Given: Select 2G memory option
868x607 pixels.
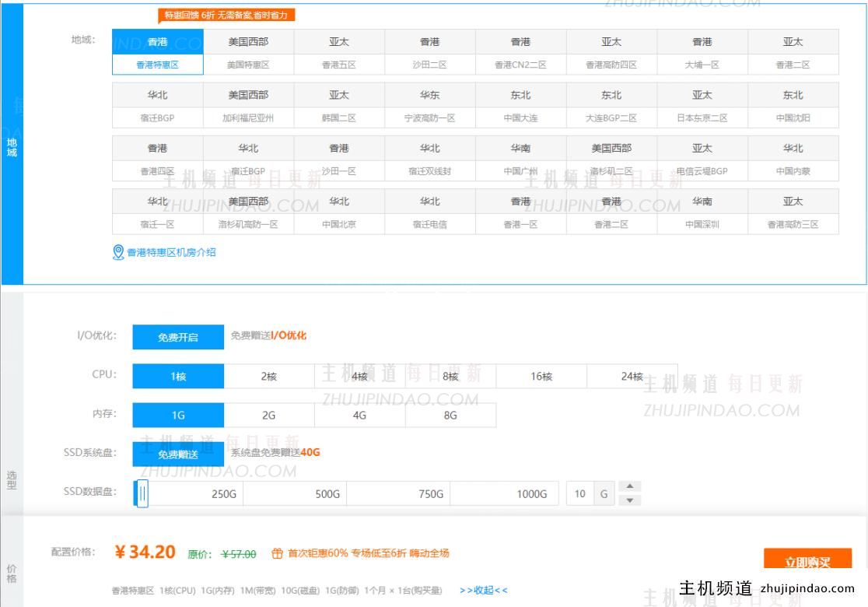Looking at the screenshot, I should pos(269,415).
